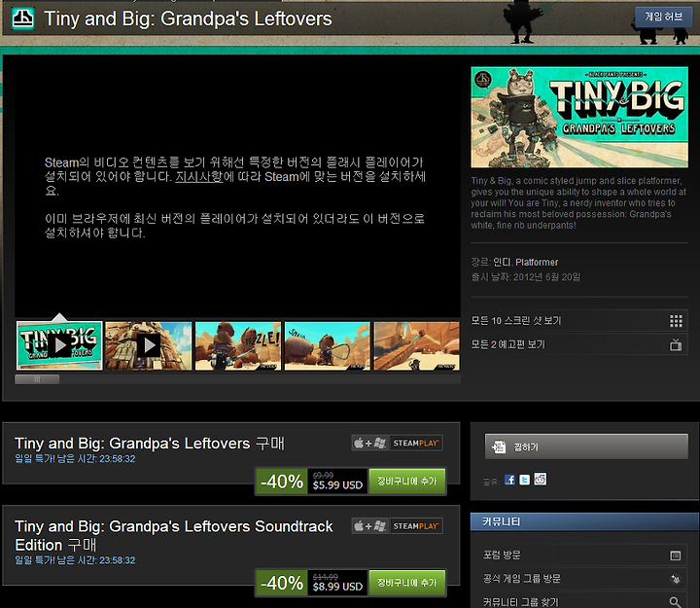Open the Platformer genre link
This screenshot has width=700, height=608.
click(537, 263)
